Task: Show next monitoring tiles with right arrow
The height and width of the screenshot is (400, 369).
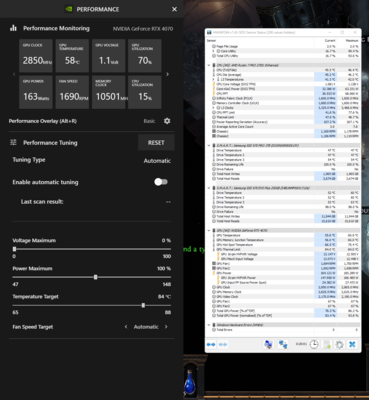Action: pyautogui.click(x=167, y=74)
